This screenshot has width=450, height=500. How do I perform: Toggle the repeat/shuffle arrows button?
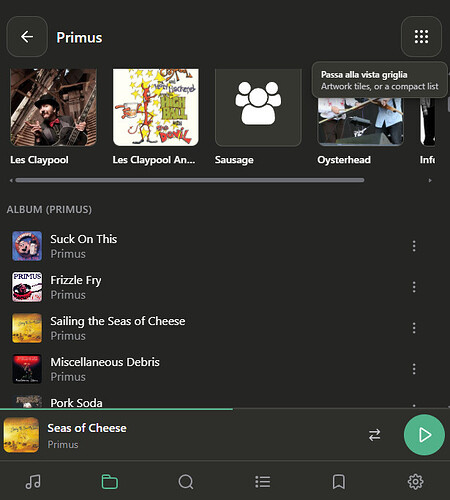coord(374,435)
